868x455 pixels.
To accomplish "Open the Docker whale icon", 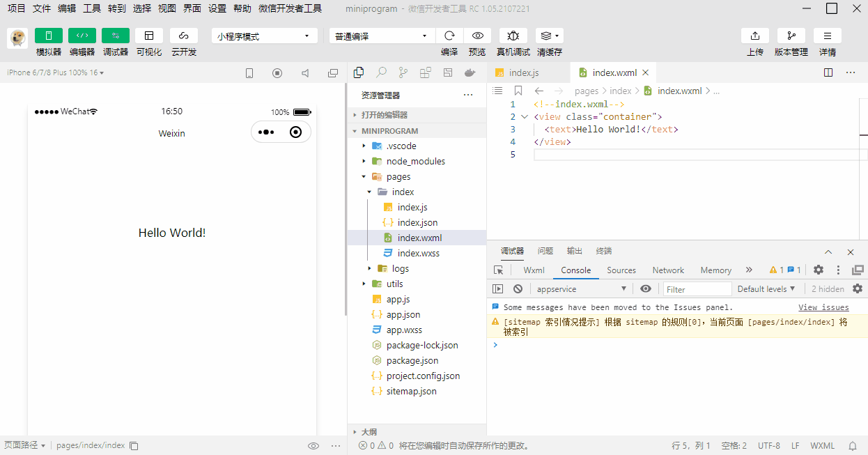I will coord(470,72).
